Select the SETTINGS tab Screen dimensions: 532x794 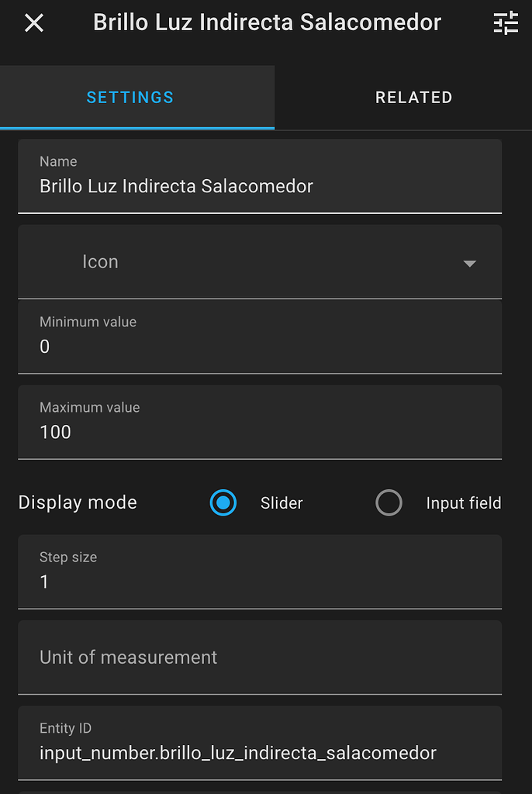[x=130, y=97]
